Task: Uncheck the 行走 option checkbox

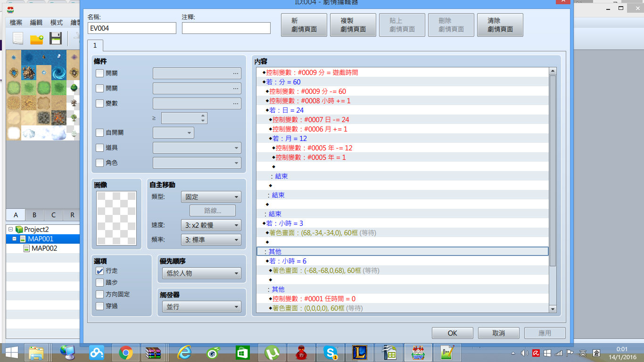Action: point(99,271)
